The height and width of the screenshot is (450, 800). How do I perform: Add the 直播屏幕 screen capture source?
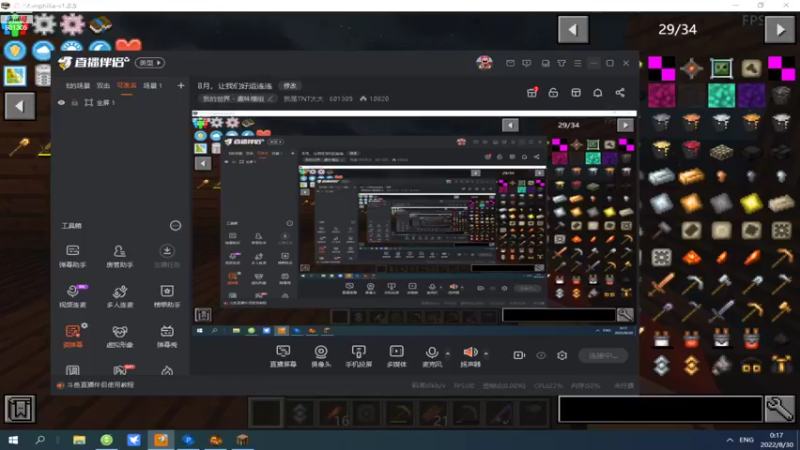click(283, 356)
